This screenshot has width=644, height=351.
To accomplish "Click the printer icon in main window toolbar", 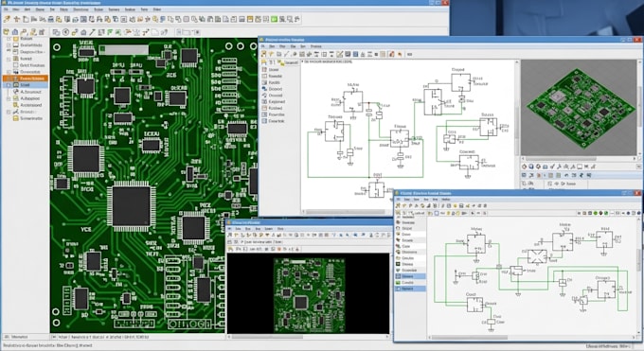I will tap(50, 19).
